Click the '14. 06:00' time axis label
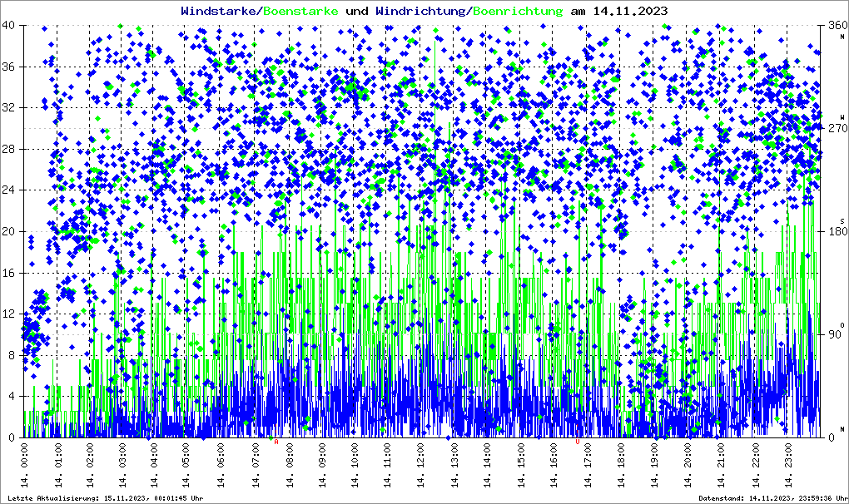Screen dimensions: 849x504 pyautogui.click(x=220, y=466)
